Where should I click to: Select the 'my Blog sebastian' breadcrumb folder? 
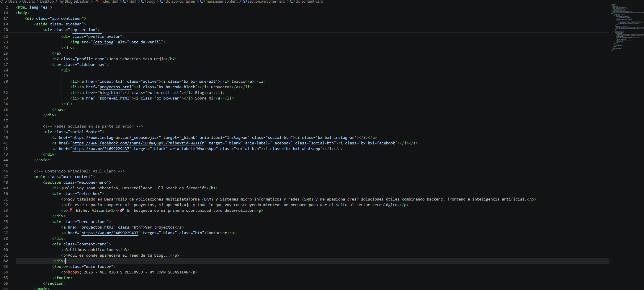(x=74, y=1)
